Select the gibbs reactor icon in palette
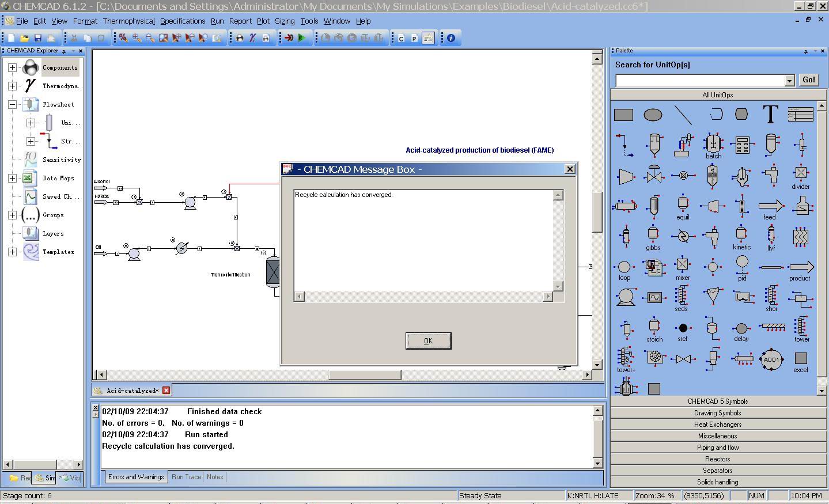829x504 pixels. tap(653, 238)
